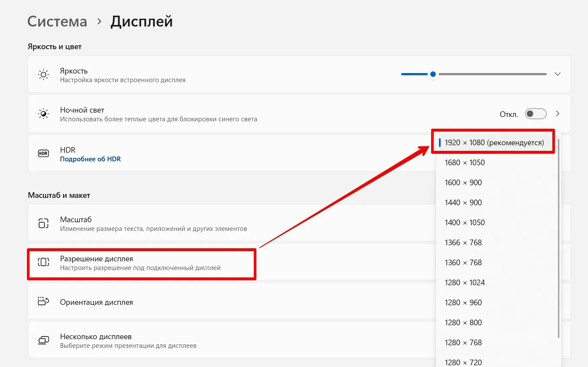The width and height of the screenshot is (588, 367).
Task: Click the multiple displays icon
Action: point(43,340)
